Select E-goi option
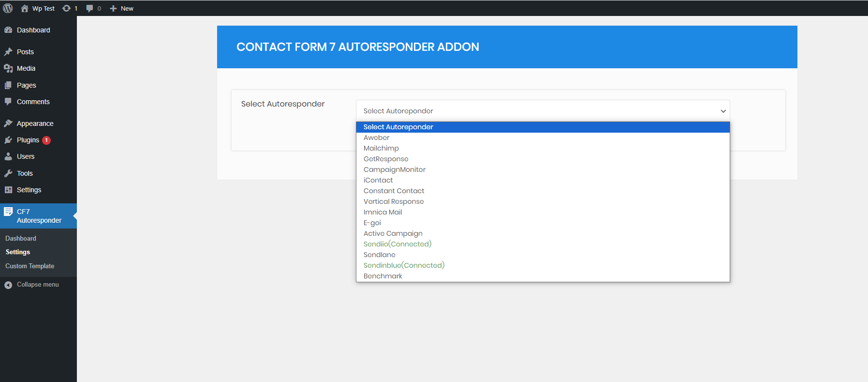This screenshot has width=868, height=382. (x=543, y=223)
